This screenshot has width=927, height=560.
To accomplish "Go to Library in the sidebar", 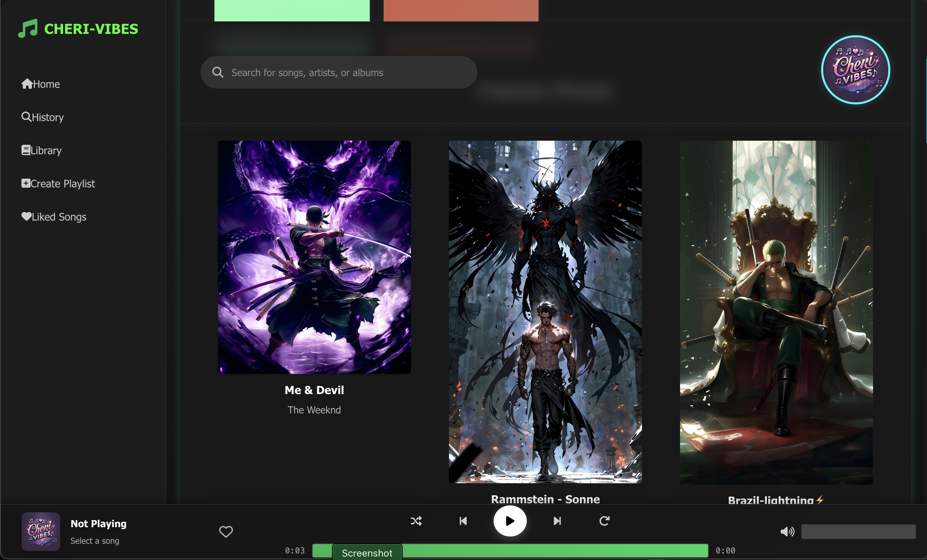I will pyautogui.click(x=42, y=150).
